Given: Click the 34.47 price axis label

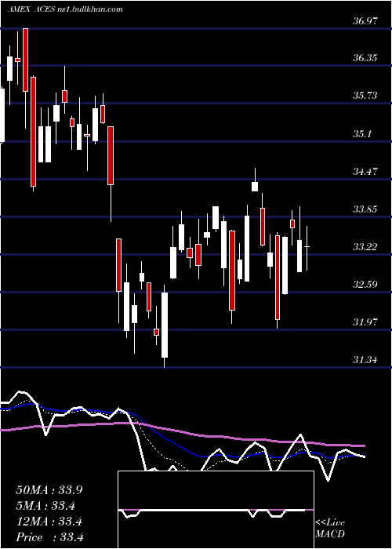Looking at the screenshot, I should [x=365, y=172].
